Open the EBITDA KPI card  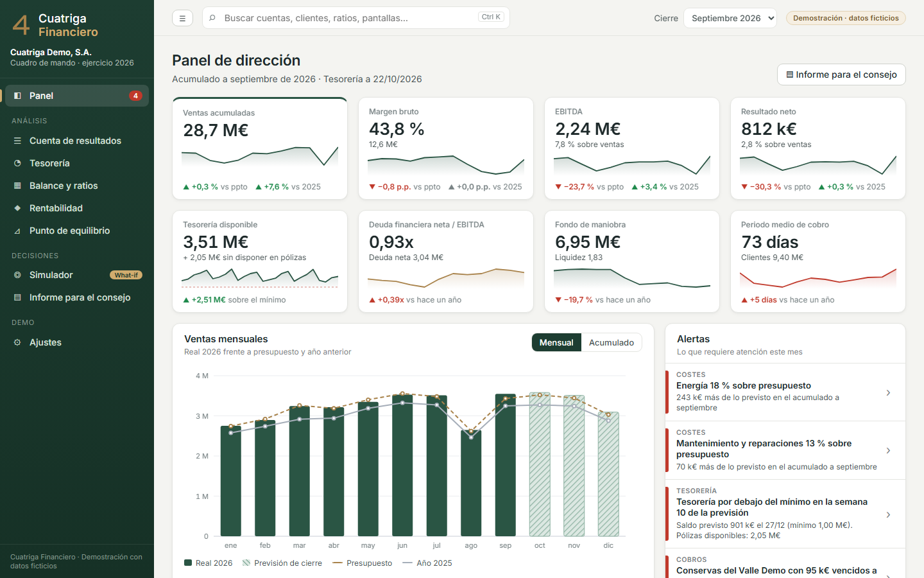tap(632, 148)
